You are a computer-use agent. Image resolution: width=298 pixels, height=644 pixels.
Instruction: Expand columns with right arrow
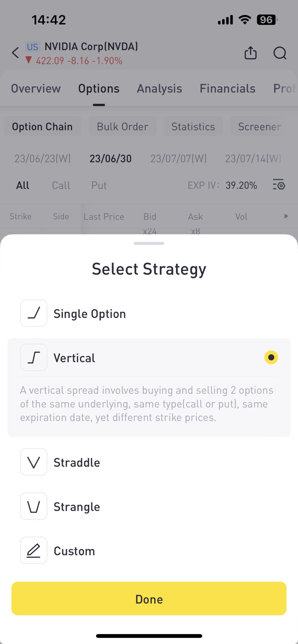(x=286, y=216)
